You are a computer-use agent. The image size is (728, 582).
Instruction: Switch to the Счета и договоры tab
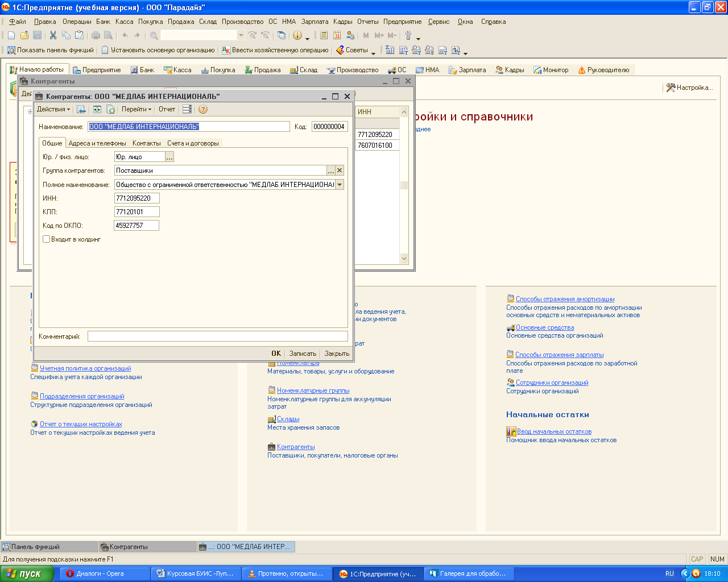coord(193,143)
